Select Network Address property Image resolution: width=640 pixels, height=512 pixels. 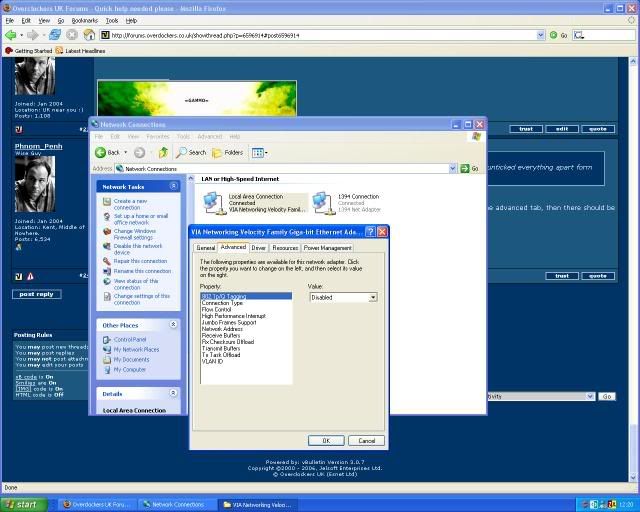point(222,329)
